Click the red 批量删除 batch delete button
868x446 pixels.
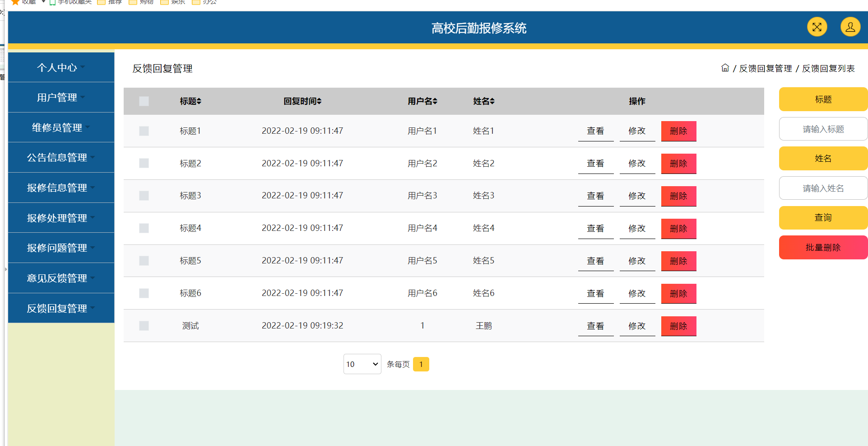(x=823, y=247)
